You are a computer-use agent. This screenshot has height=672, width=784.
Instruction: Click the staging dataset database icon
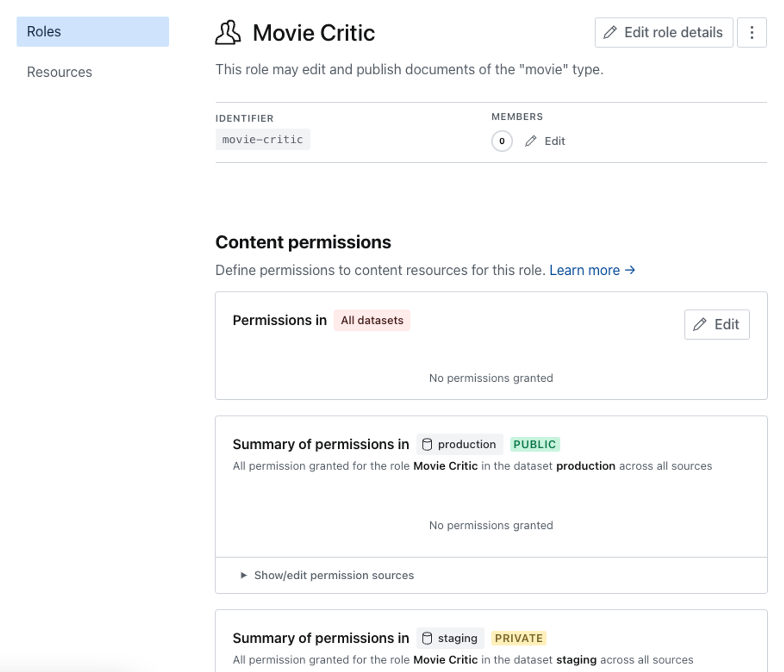(x=427, y=638)
